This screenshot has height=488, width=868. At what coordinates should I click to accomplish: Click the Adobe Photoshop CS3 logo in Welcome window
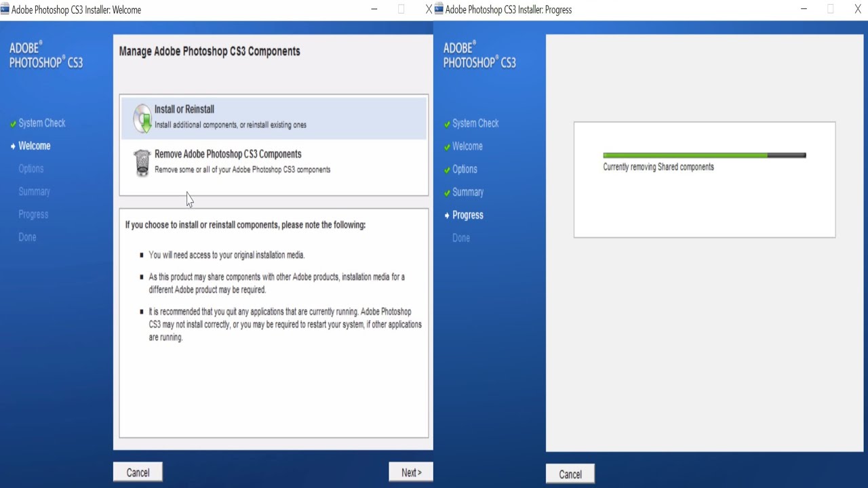46,55
